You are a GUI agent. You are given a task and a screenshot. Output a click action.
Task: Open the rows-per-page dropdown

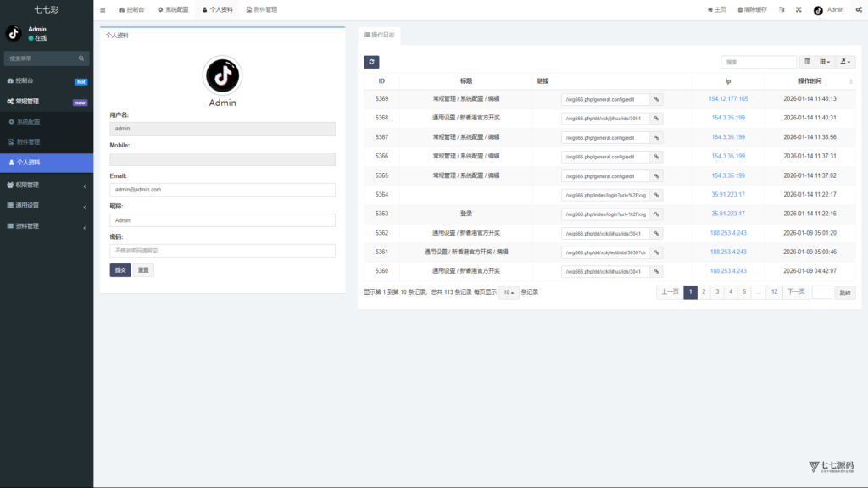tap(509, 292)
